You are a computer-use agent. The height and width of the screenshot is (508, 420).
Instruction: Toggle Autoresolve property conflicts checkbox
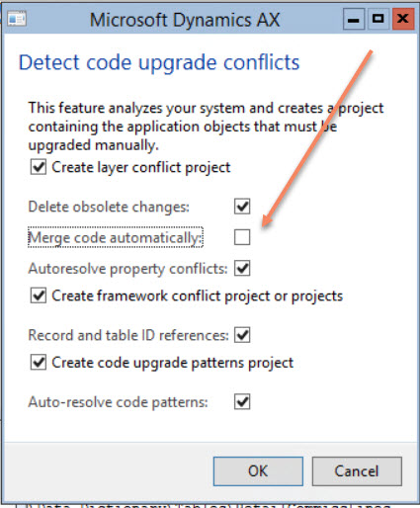tap(242, 268)
